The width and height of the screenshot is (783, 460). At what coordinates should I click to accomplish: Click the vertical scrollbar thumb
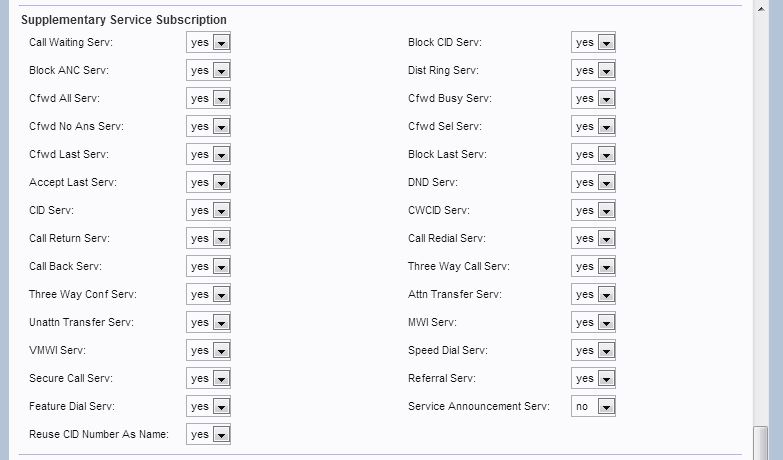(x=761, y=442)
